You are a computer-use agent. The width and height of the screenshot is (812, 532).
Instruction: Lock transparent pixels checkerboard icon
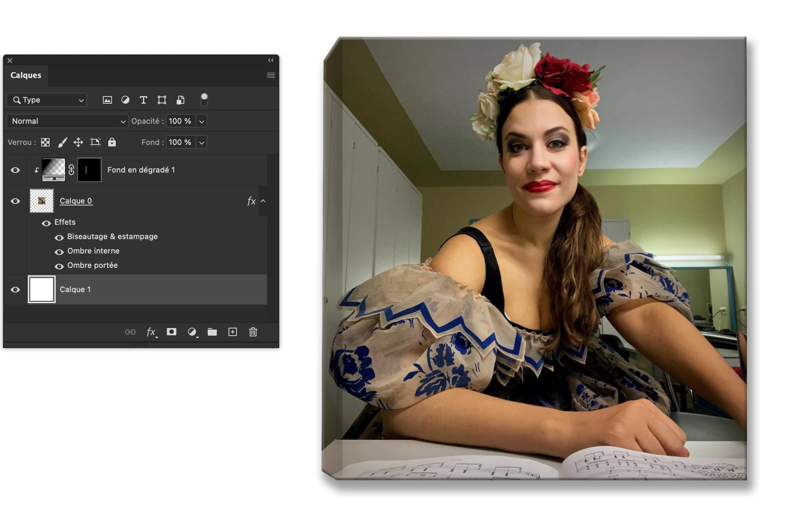tap(45, 142)
